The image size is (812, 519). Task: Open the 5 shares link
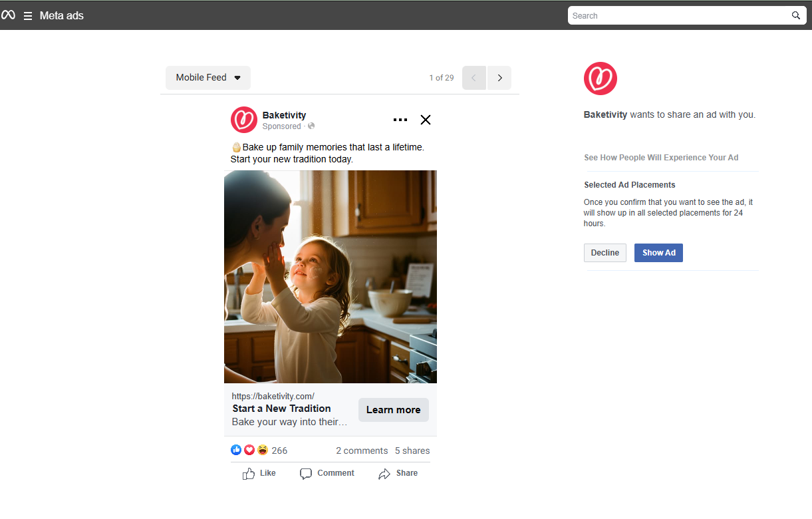click(x=412, y=450)
